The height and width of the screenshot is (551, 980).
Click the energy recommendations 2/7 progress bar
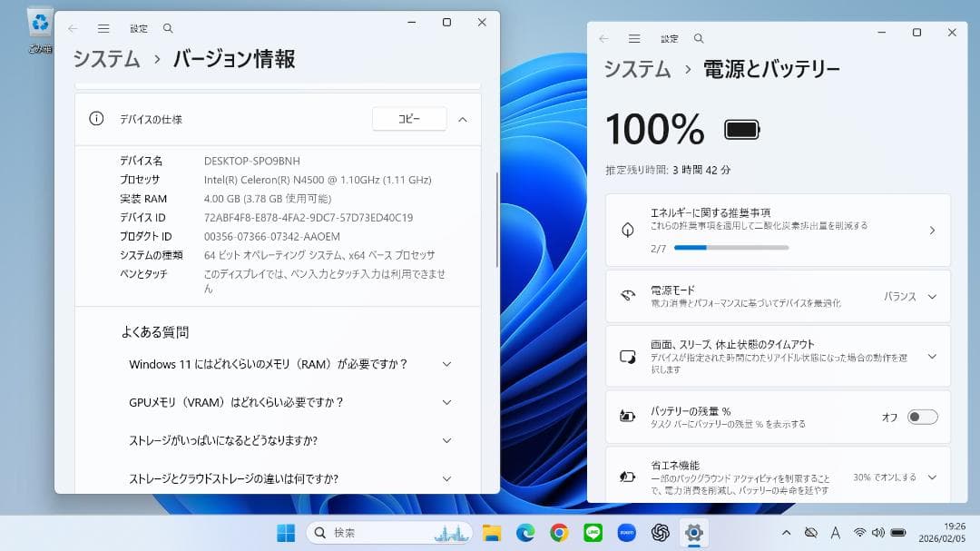[x=732, y=246]
